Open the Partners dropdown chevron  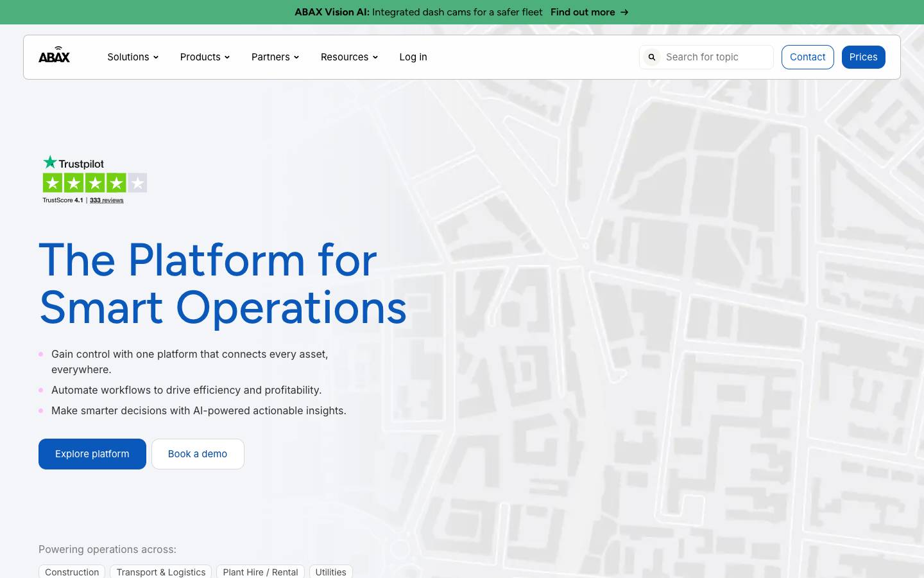296,57
